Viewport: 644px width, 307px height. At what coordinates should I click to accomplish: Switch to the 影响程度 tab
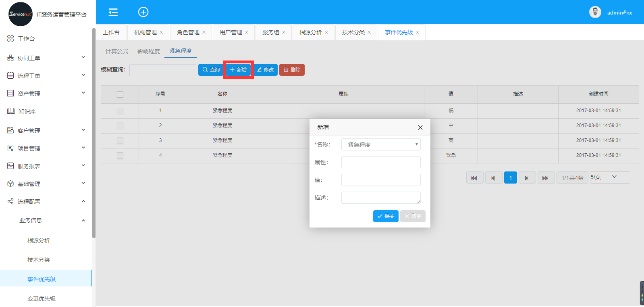click(x=149, y=51)
